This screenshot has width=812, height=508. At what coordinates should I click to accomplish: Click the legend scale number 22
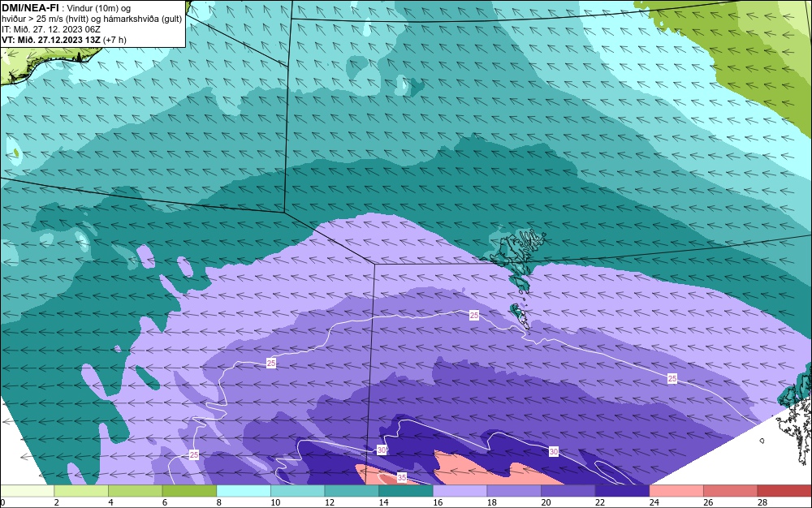pos(600,502)
